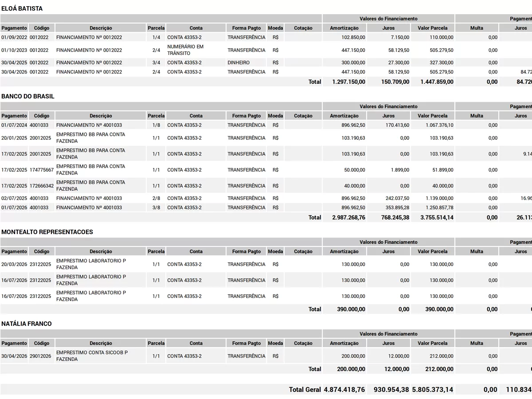
Task: Select payment date 30/04/2025
Action: (14, 63)
